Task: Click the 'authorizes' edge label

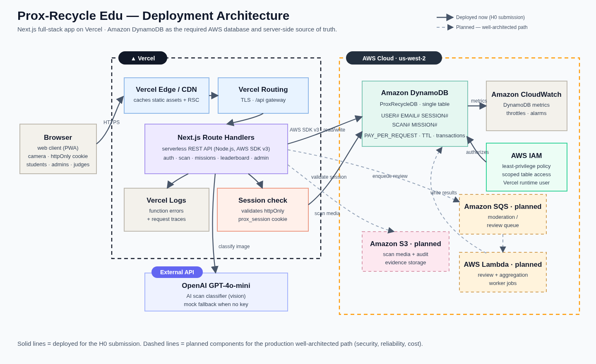Action: coord(477,152)
